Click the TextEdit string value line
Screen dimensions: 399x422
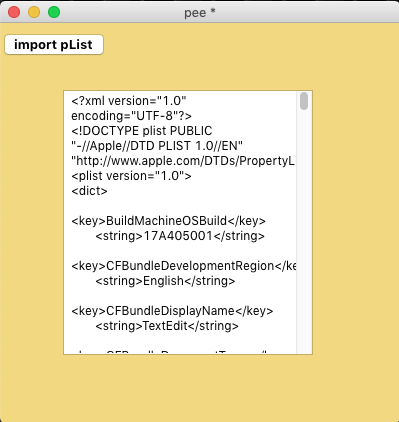pos(167,326)
